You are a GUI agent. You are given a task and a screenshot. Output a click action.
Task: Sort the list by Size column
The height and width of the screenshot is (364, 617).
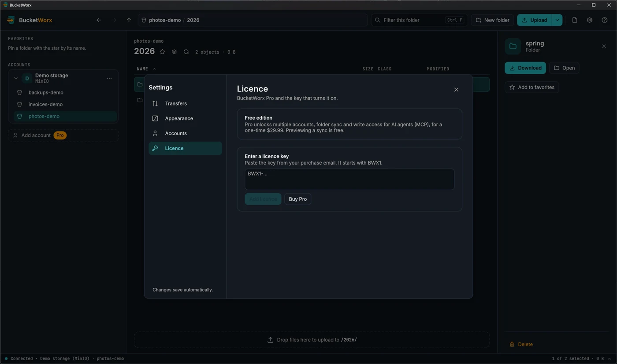click(x=368, y=69)
